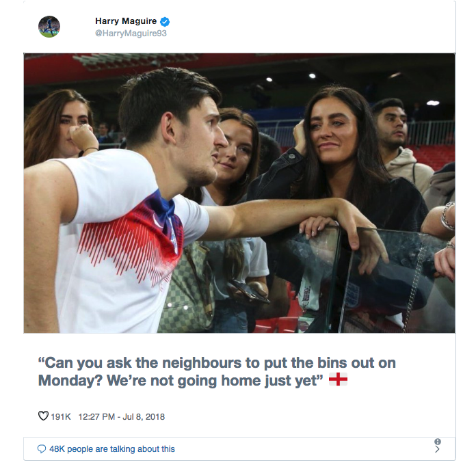Click the checkered handbag in the photo

(x=186, y=290)
